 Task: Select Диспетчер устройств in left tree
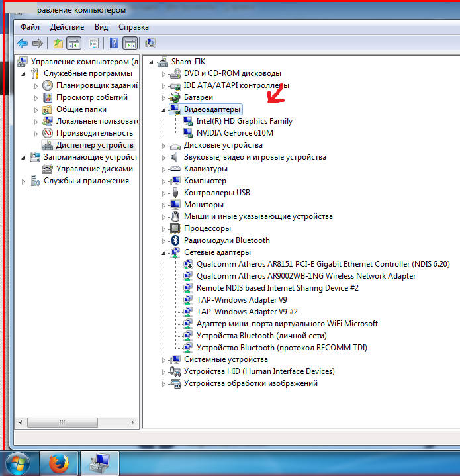[95, 145]
